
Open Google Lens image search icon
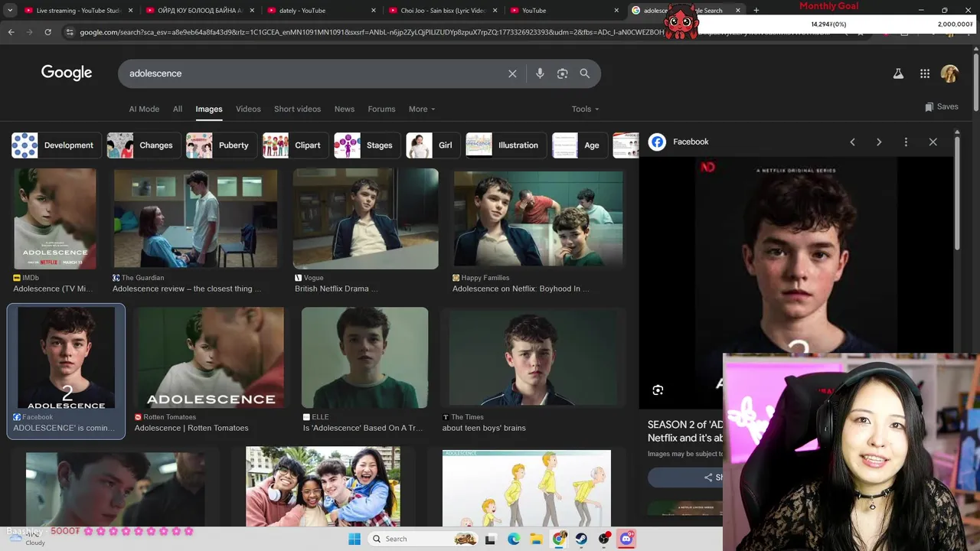pyautogui.click(x=563, y=73)
